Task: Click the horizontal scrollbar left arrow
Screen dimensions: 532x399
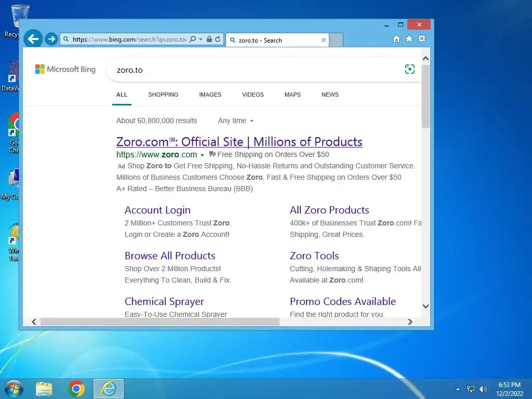Action: coord(34,322)
